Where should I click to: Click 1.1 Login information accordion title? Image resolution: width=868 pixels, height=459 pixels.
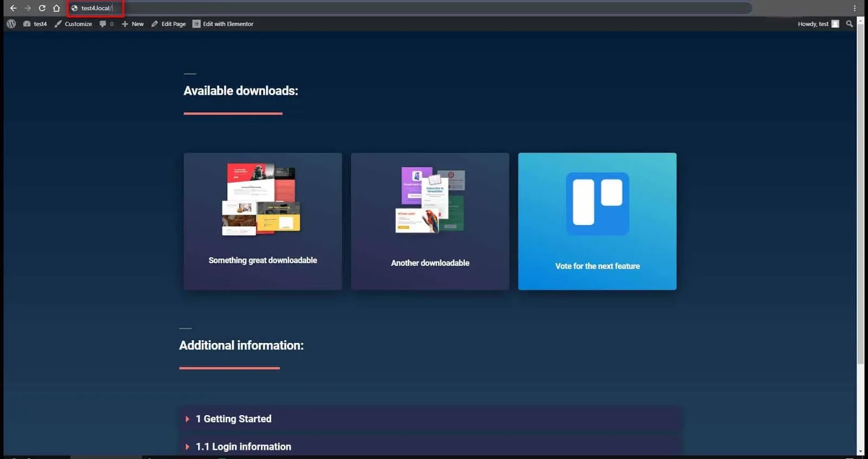tap(244, 447)
